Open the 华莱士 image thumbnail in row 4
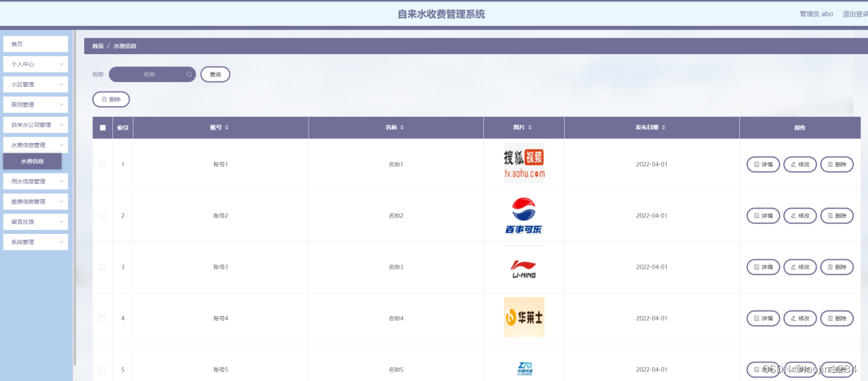Viewport: 868px width, 381px height. [x=524, y=317]
